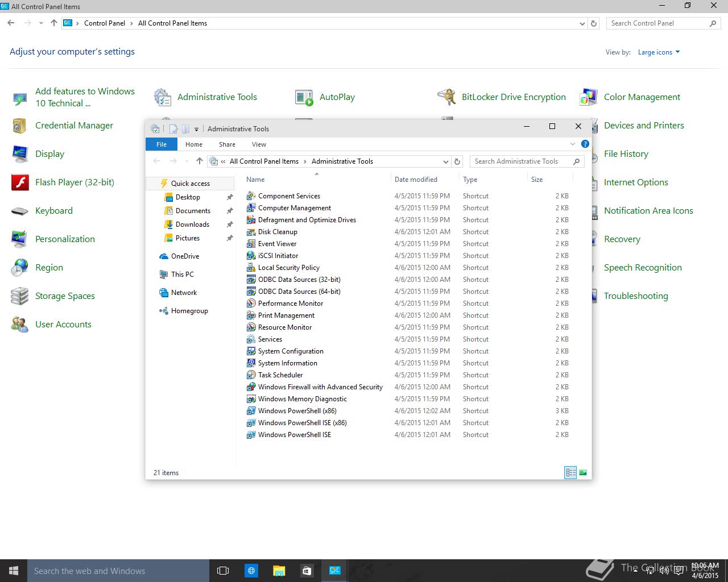Screen dimensions: 728x582
Task: Select Windows PowerShell ISE (x86) row
Action: pos(408,423)
